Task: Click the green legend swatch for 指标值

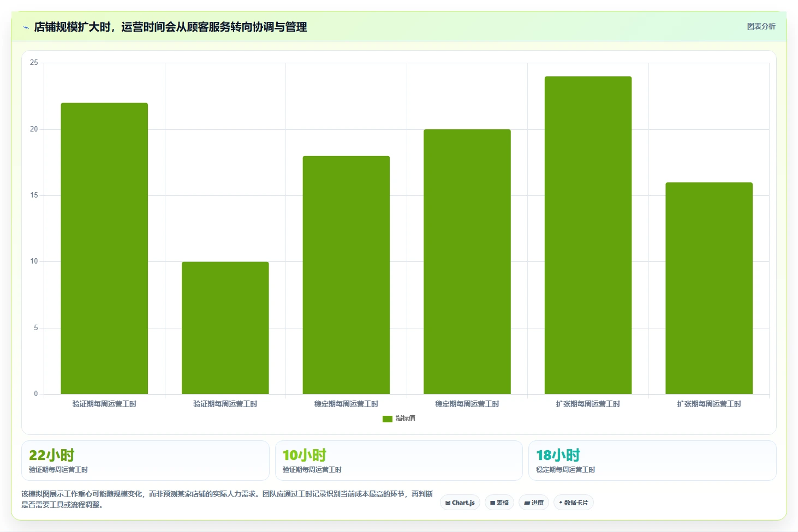Action: click(388, 419)
